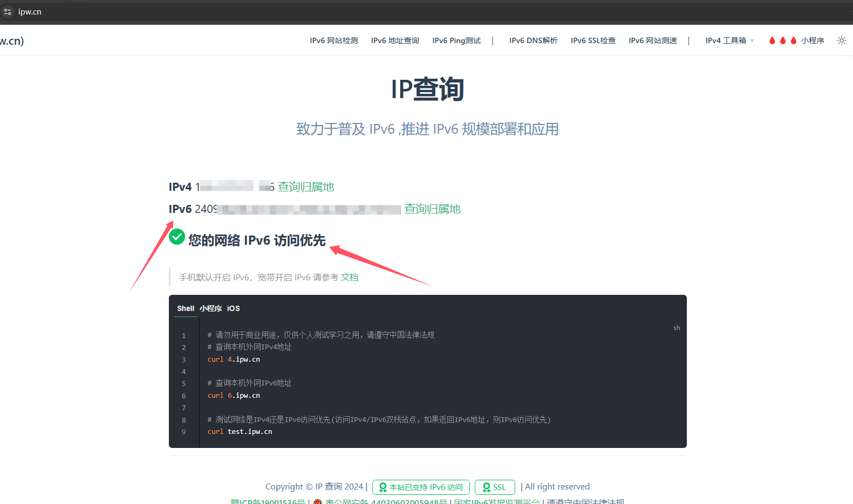
Task: Click the Copyright © IP 查询 2024 text
Action: click(314, 487)
